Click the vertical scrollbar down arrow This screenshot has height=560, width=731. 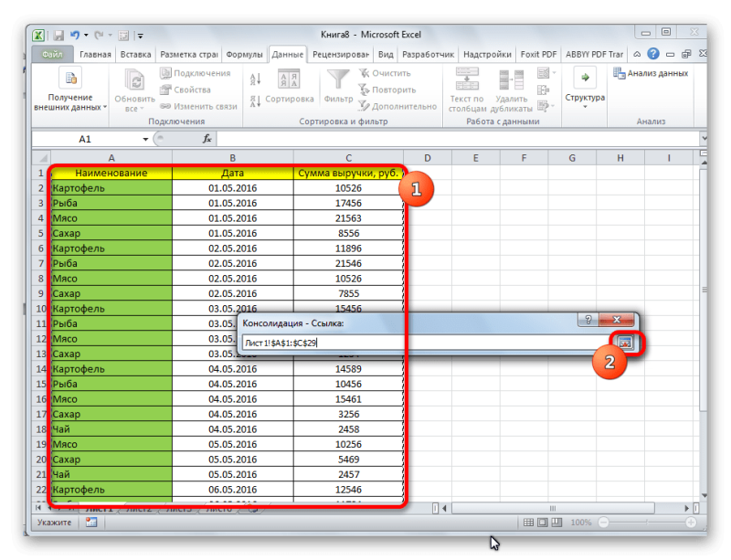click(704, 496)
